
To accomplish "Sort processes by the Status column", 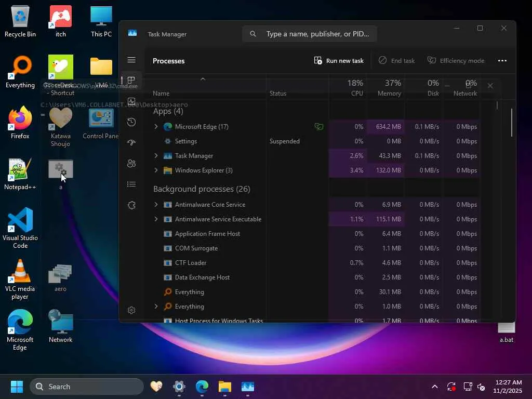I will pyautogui.click(x=278, y=94).
